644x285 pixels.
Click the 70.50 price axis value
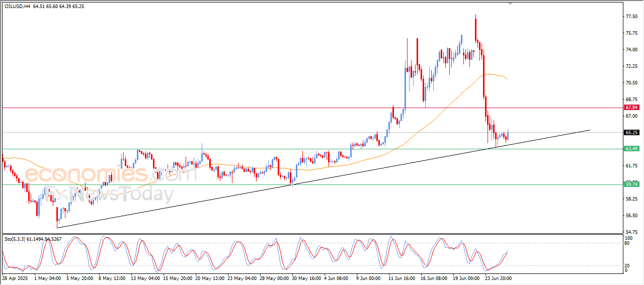tap(632, 83)
